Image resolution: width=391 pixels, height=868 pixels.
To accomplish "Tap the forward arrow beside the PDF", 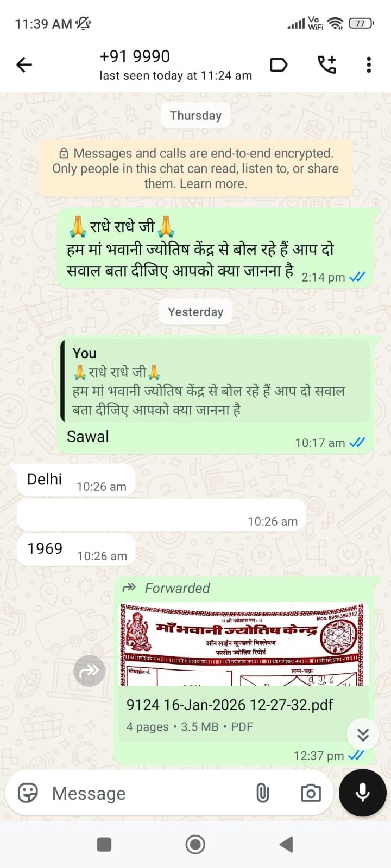I will coord(89,671).
